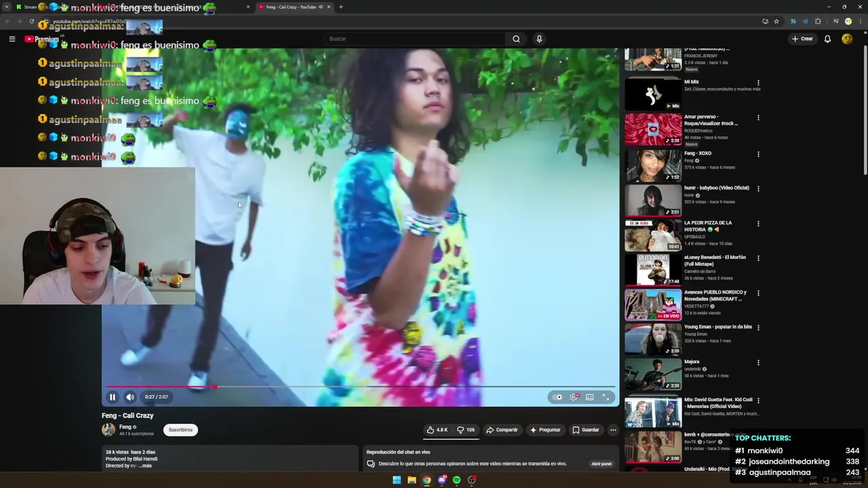868x488 pixels.
Task: Go to YouTube Premium home logo
Action: [x=42, y=39]
